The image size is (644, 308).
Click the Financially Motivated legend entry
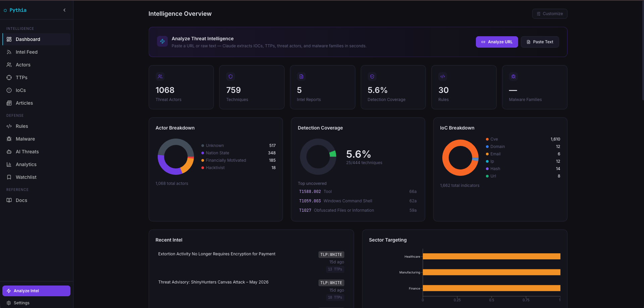[238, 160]
